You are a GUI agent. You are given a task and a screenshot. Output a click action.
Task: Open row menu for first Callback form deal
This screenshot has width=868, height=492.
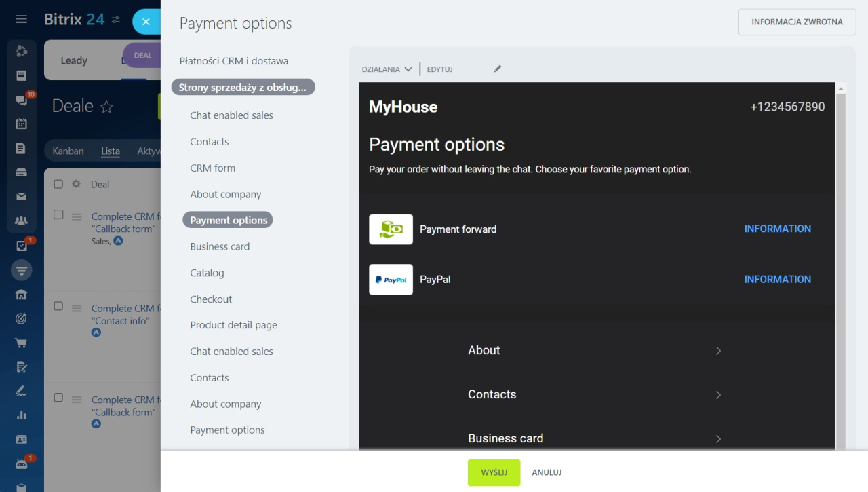coord(77,216)
